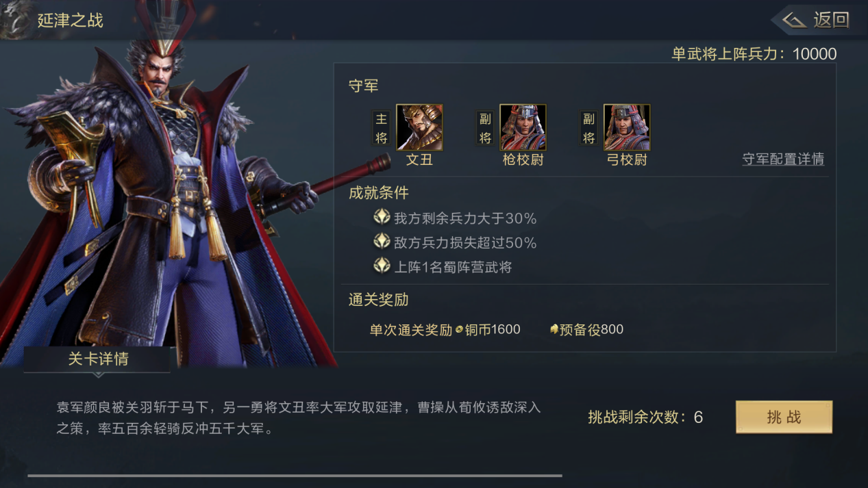Screen dimensions: 868x488
Task: Tap the back arrow icon next to 返回
Action: (795, 21)
